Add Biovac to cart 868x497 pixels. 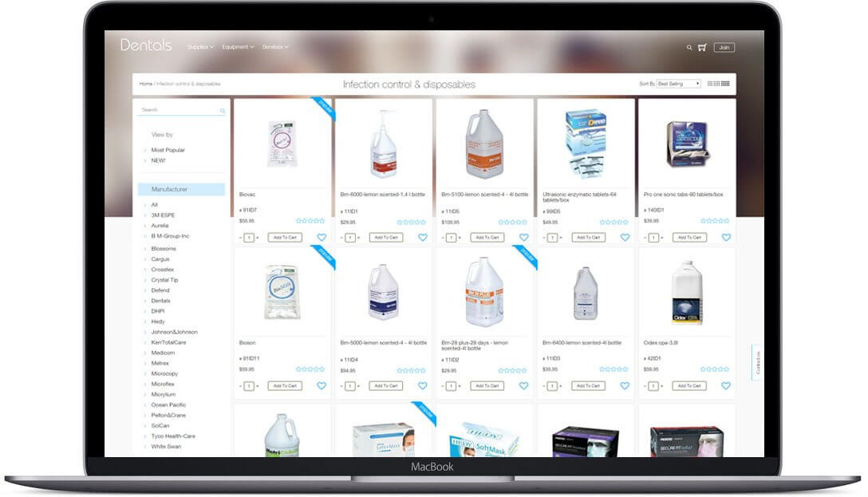point(285,238)
